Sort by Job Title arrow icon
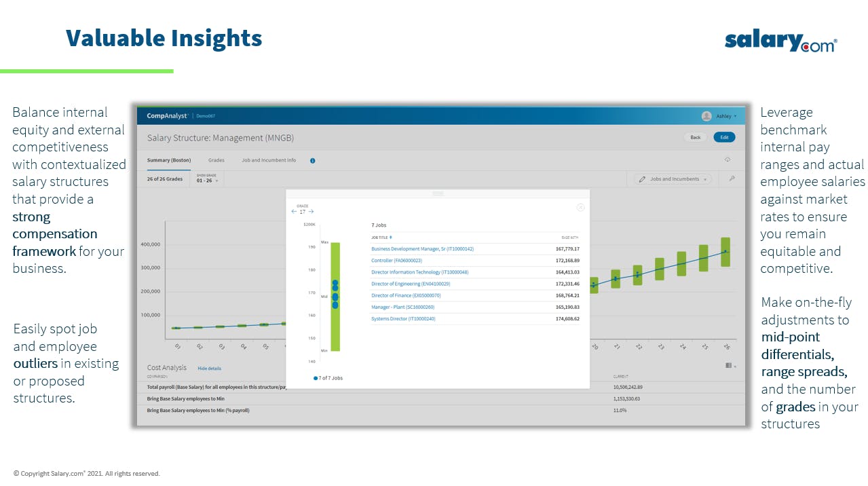The width and height of the screenshot is (868, 486). tap(390, 238)
